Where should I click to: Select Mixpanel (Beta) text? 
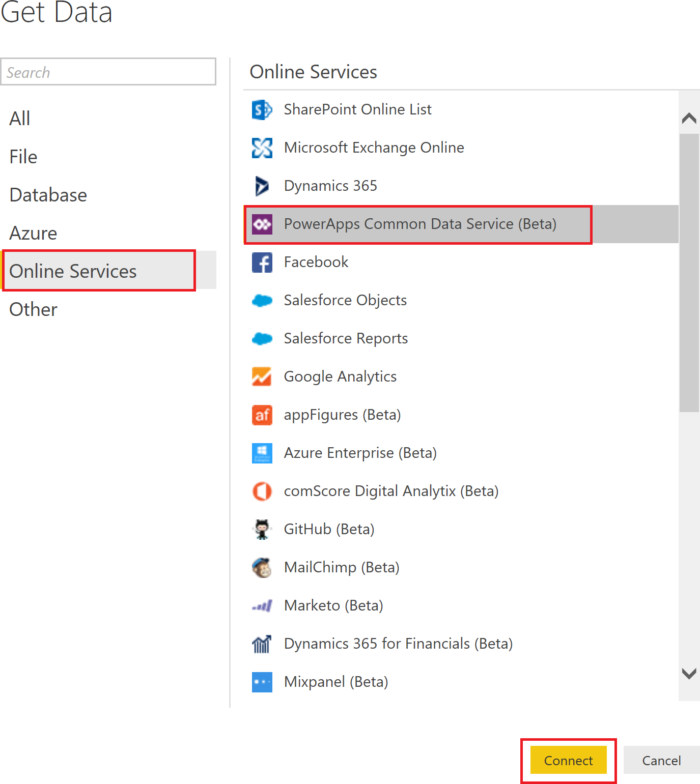(335, 682)
